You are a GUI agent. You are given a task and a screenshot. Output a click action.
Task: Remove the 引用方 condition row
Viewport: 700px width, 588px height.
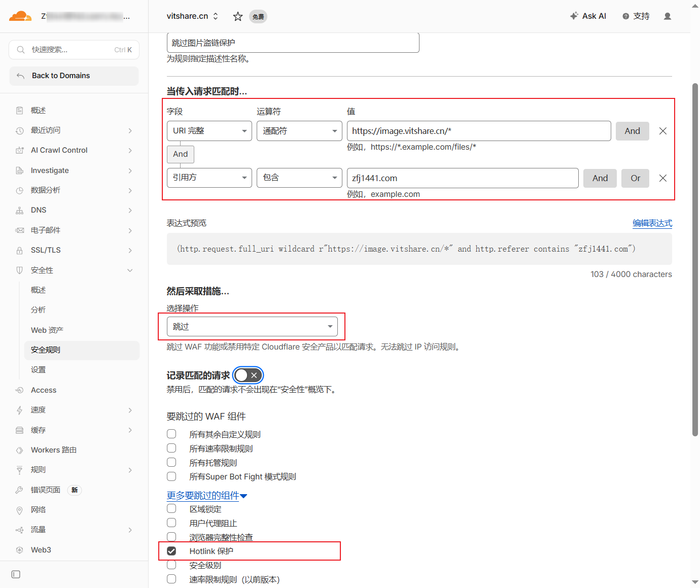(x=662, y=178)
